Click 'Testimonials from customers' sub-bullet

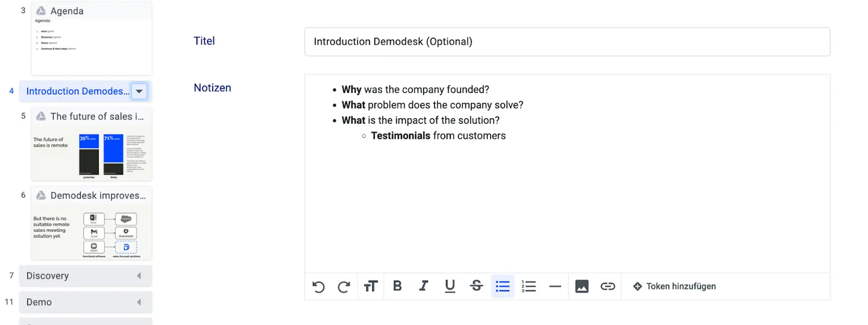tap(438, 136)
